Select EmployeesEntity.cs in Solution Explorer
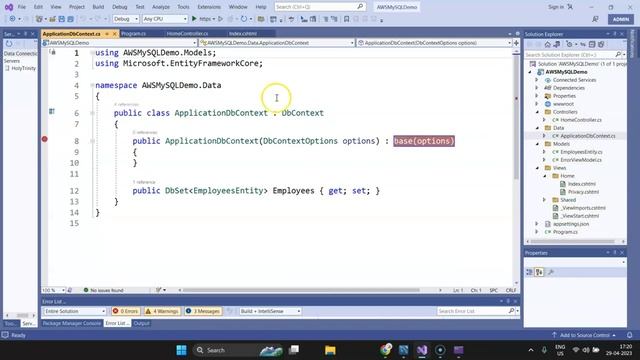The width and height of the screenshot is (640, 360). click(x=581, y=152)
